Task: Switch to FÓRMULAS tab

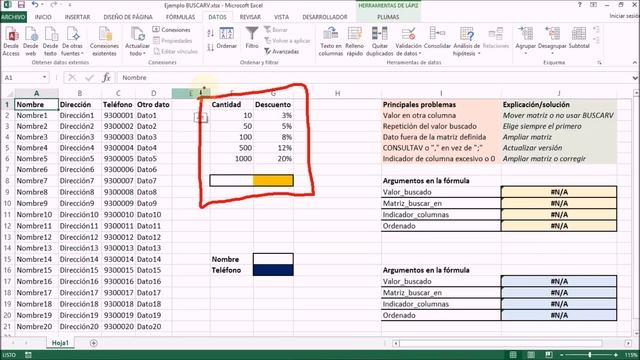Action: click(180, 17)
